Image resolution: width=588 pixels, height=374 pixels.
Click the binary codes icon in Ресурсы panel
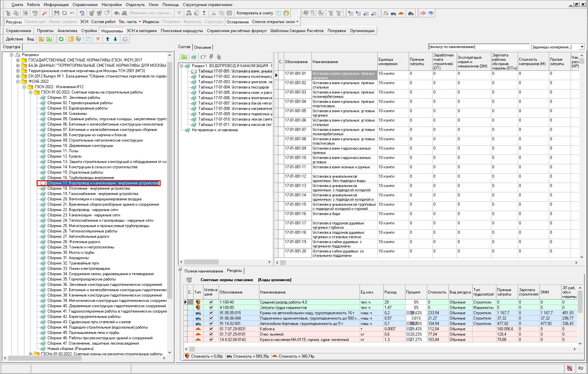click(189, 280)
